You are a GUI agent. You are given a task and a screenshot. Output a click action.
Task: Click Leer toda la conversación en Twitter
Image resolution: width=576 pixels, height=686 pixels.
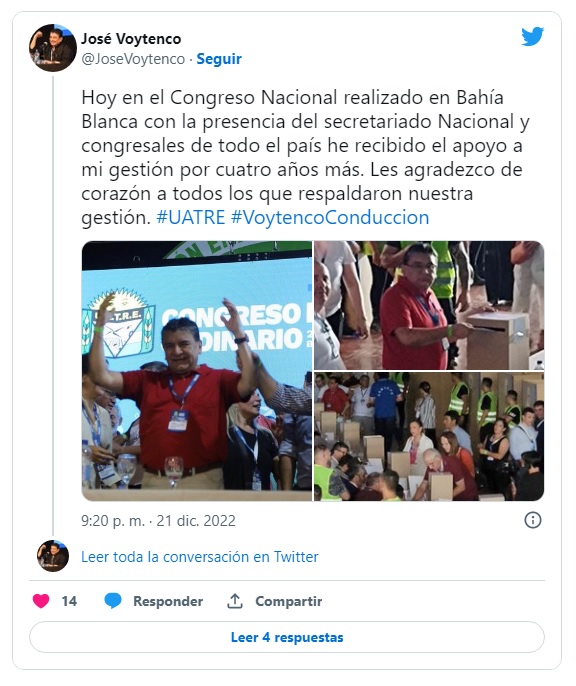pyautogui.click(x=200, y=556)
